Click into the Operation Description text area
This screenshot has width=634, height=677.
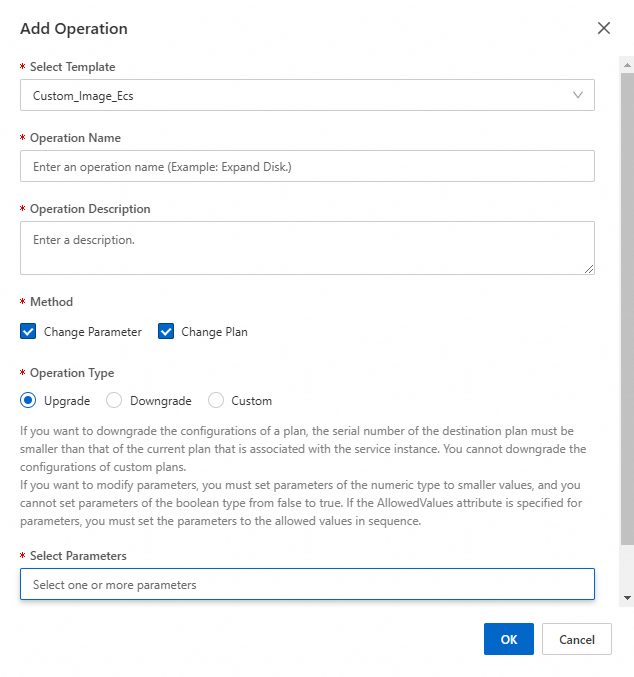[x=307, y=247]
